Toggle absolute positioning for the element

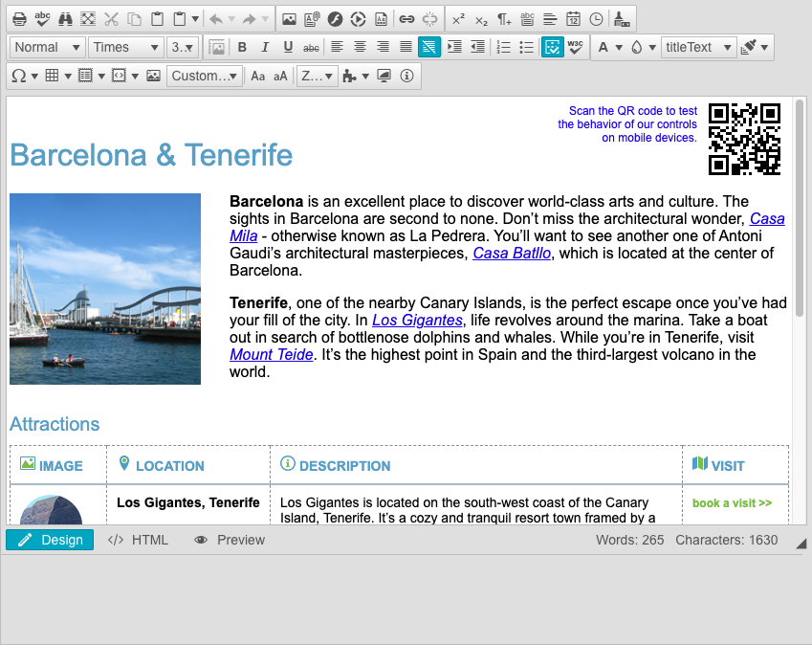click(x=216, y=47)
